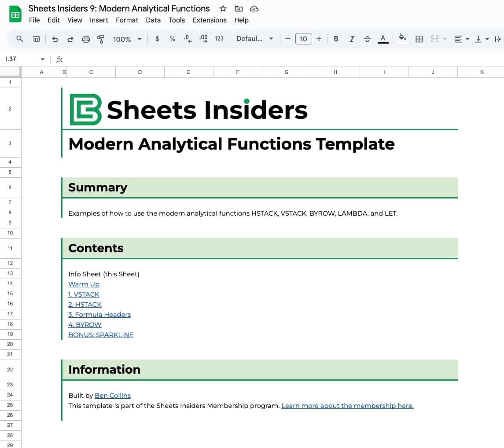Decrease decimal places

click(x=187, y=39)
